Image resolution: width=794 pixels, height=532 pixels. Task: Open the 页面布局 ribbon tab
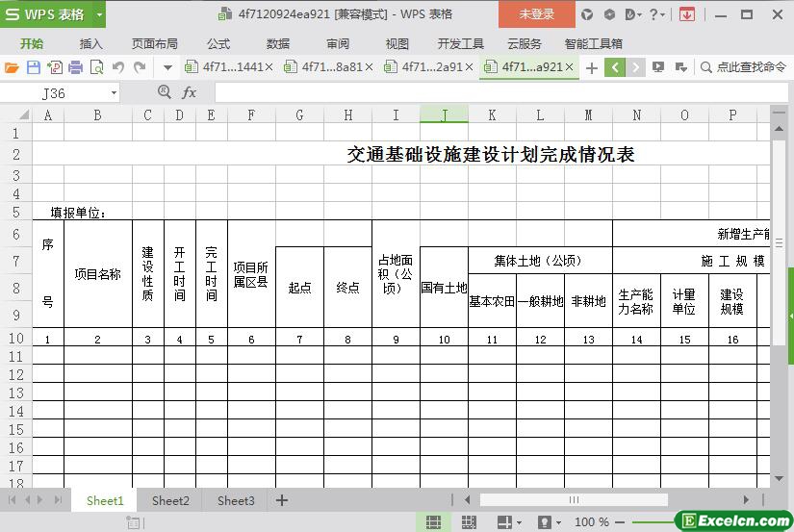point(154,44)
